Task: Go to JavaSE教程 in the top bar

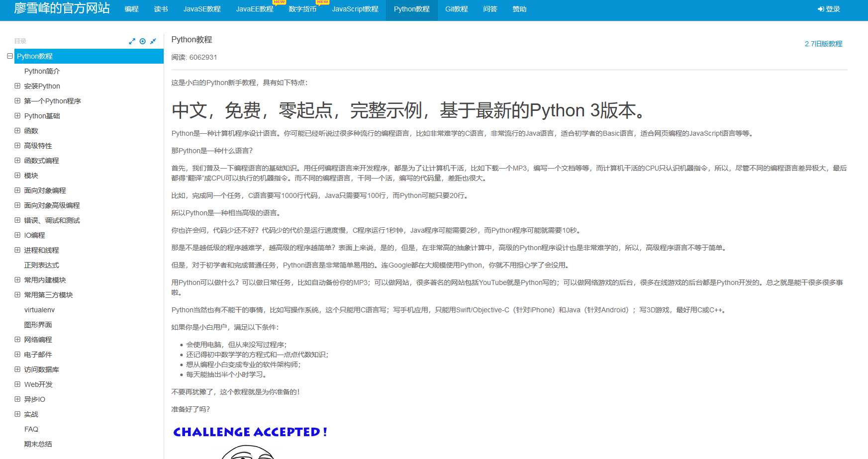Action: [x=202, y=9]
